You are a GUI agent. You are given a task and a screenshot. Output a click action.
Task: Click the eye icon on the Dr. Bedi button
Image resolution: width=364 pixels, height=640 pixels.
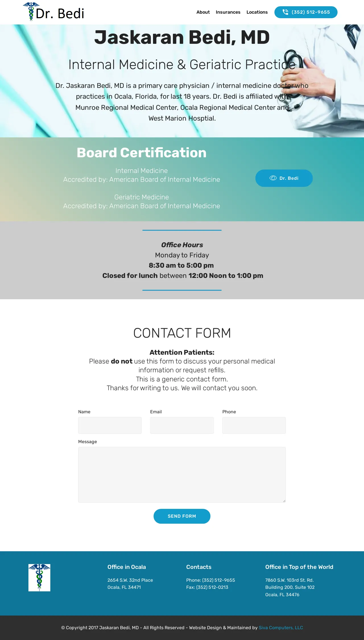click(x=273, y=178)
